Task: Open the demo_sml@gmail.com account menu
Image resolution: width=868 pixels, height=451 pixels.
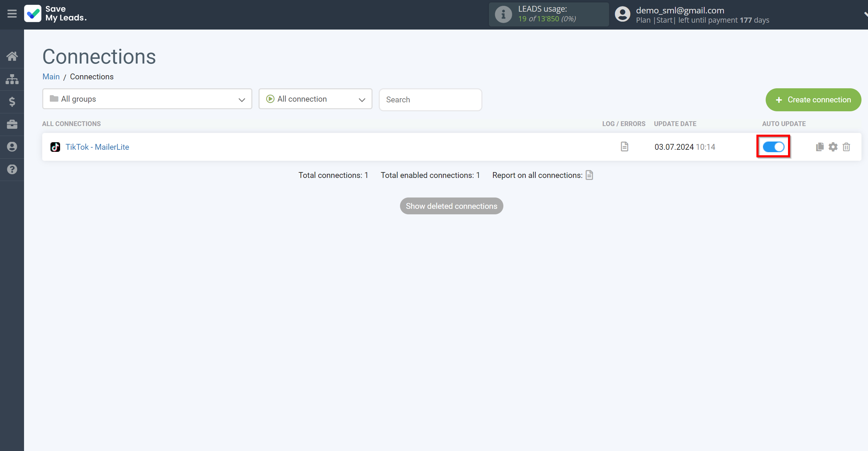Action: [x=680, y=14]
